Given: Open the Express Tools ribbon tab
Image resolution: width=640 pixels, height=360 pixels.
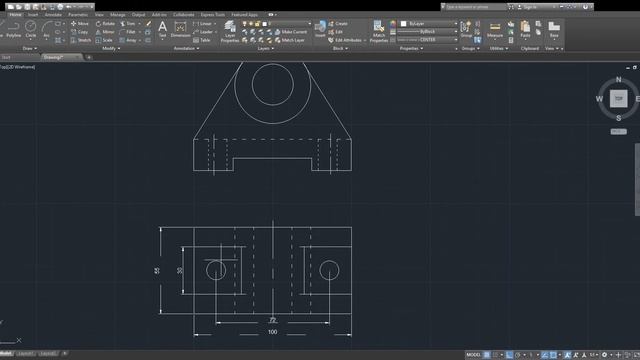Looking at the screenshot, I should pyautogui.click(x=213, y=15).
